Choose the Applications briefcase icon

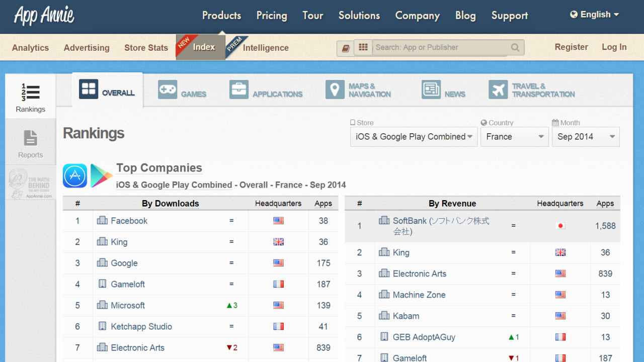(239, 89)
